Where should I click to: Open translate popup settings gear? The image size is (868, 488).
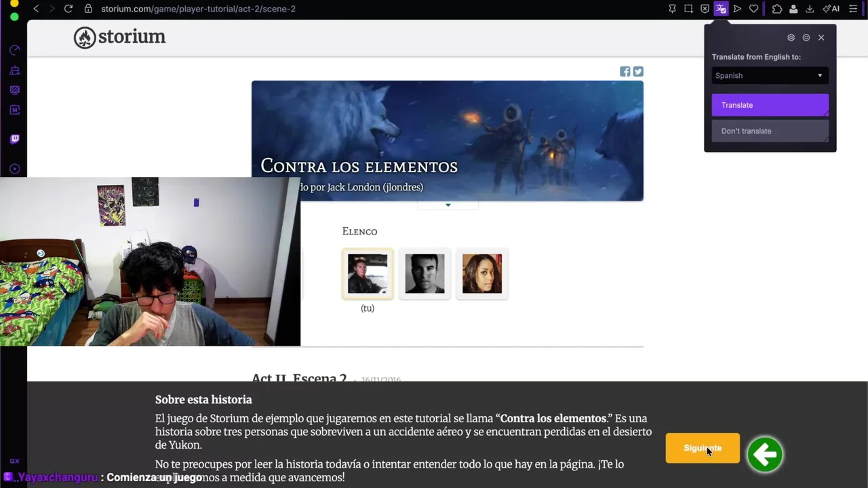coord(791,38)
